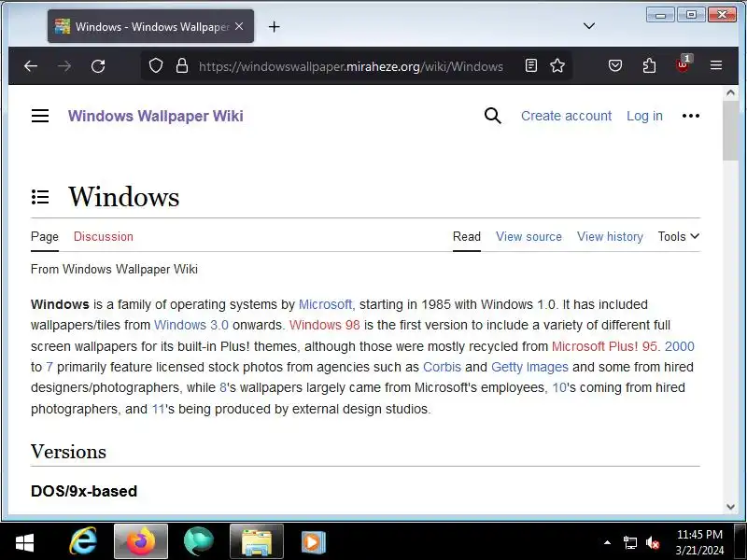The height and width of the screenshot is (560, 747).
Task: Open the taskbar clock and date
Action: pos(699,542)
